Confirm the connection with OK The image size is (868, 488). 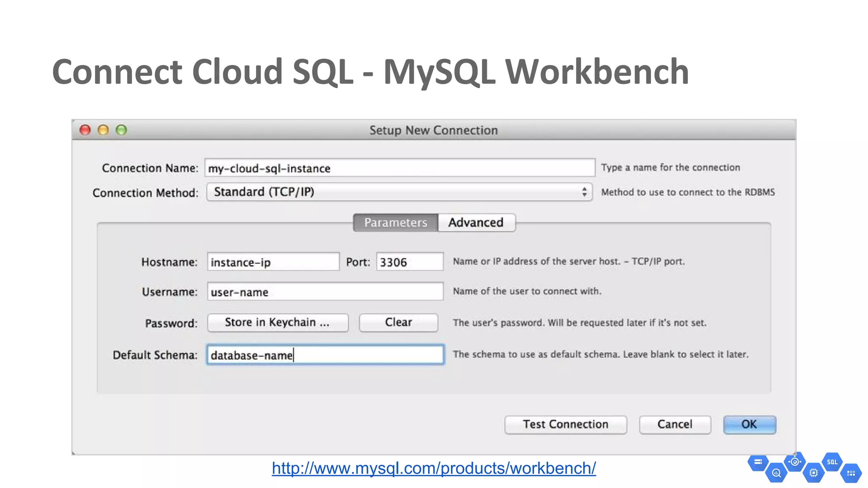749,424
